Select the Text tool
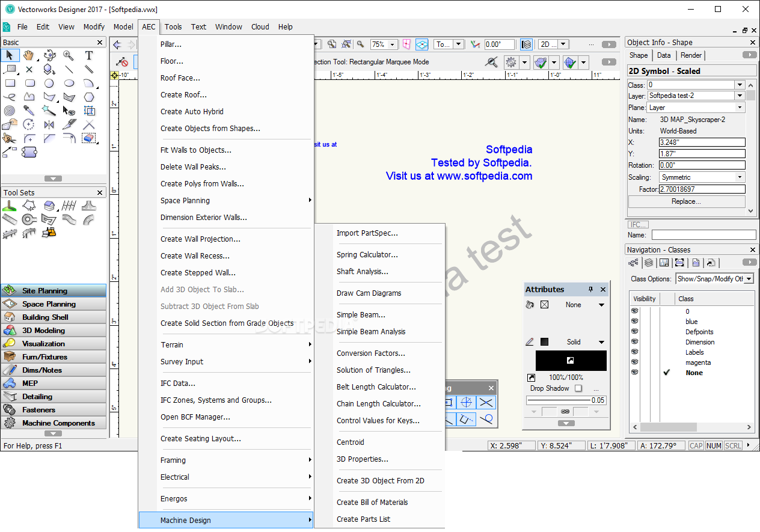760x532 pixels. (89, 55)
